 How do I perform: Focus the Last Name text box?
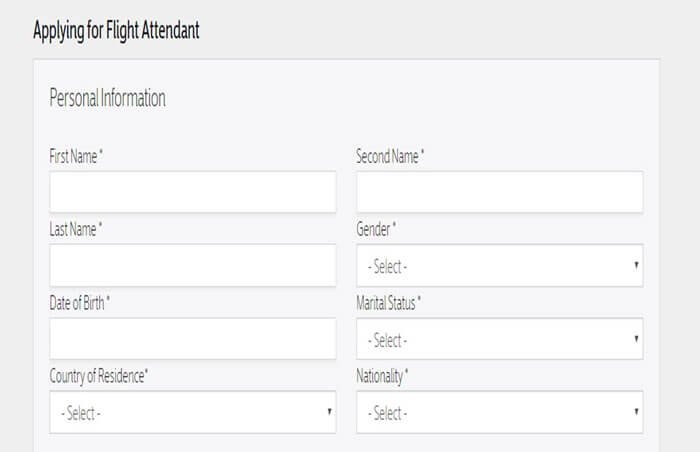pos(192,265)
